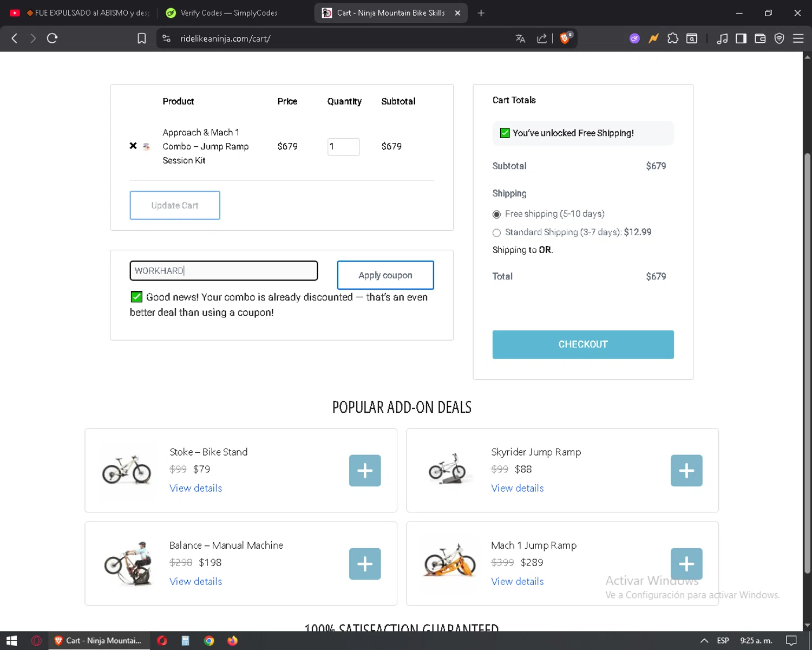Open Brave Wallet icon
The width and height of the screenshot is (812, 650).
760,38
